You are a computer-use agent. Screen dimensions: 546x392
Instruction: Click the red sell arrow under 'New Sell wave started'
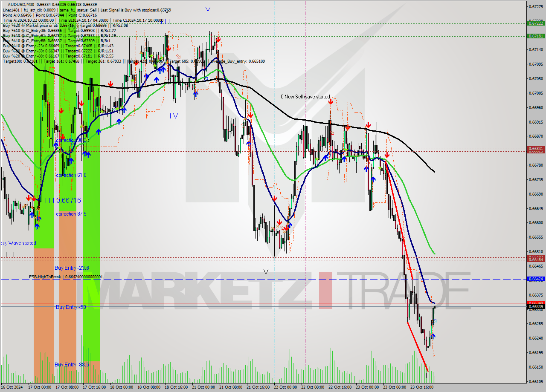331,102
